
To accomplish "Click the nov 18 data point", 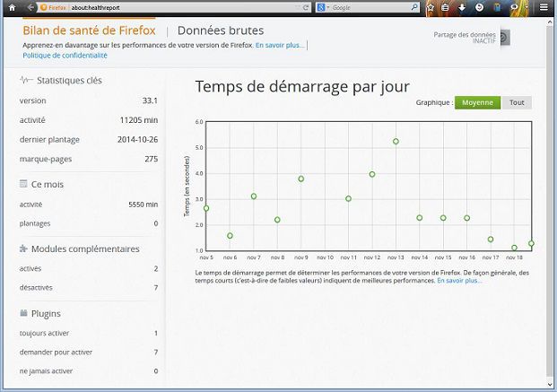I will pos(514,248).
